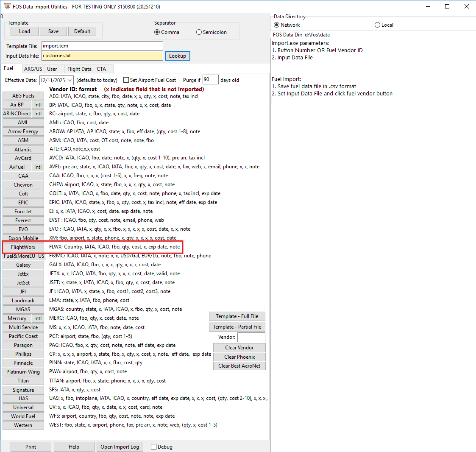476x452 pixels.
Task: Click the World Fuel vendor button
Action: (23, 416)
